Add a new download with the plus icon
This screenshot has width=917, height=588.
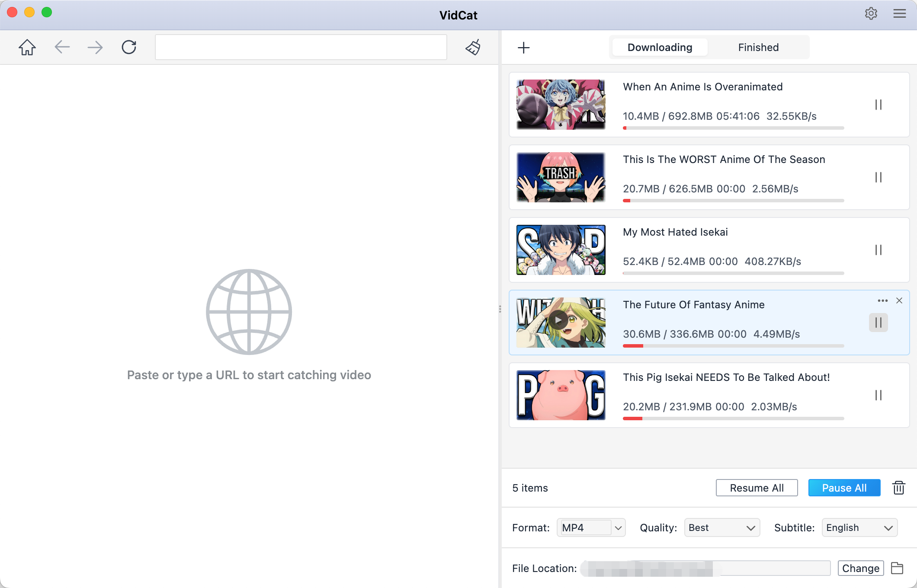point(524,48)
